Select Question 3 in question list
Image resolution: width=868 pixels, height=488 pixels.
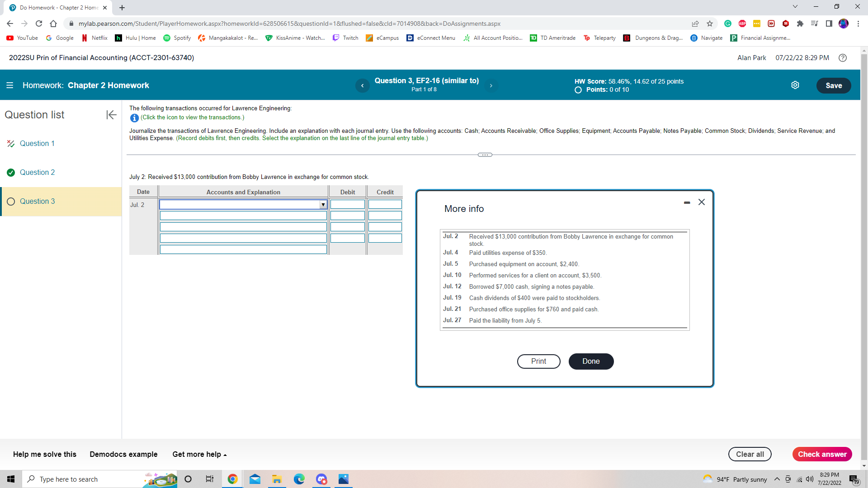(37, 202)
